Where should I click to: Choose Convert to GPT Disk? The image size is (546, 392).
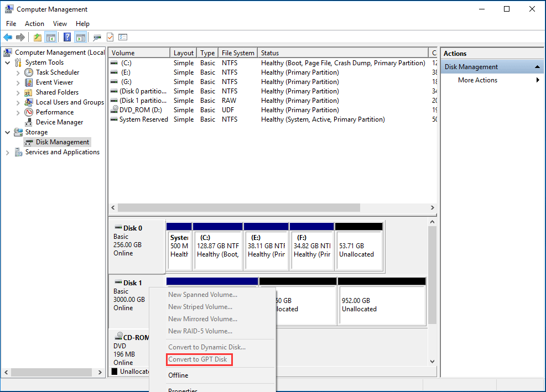199,359
